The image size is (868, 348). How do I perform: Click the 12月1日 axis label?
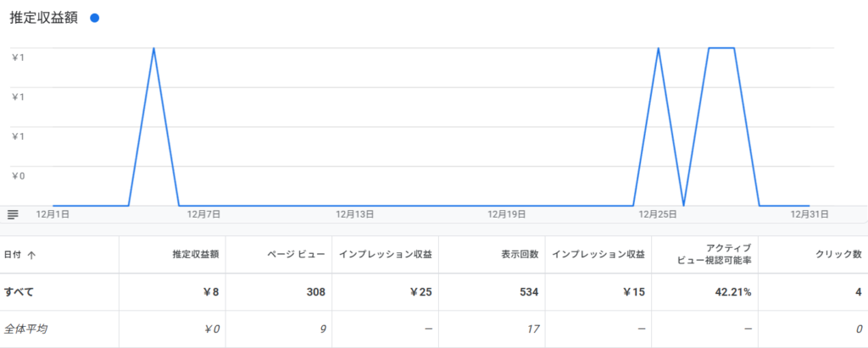click(53, 215)
